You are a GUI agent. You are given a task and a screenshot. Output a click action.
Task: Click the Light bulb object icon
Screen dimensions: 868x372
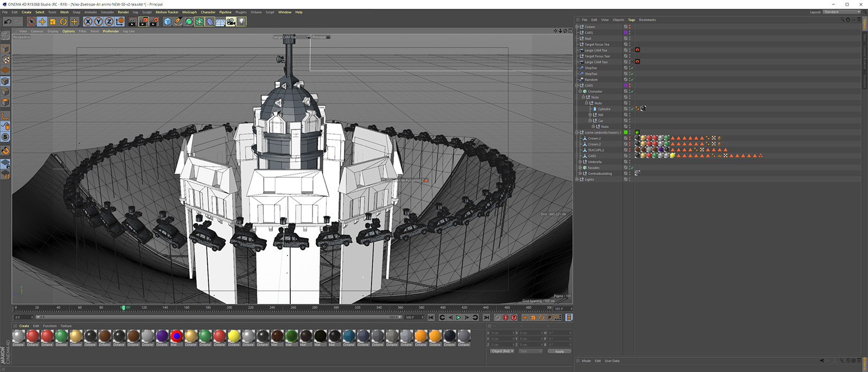(x=241, y=22)
